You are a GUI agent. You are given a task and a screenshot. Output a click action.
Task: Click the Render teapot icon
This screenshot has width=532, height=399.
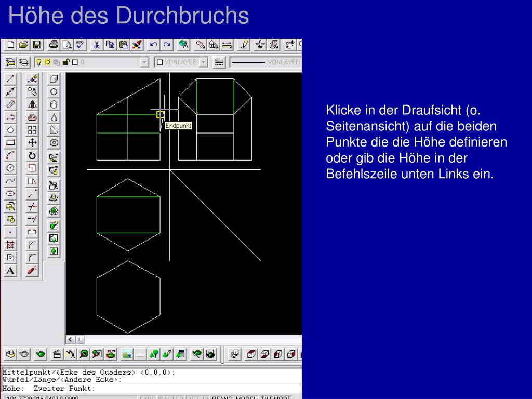[x=41, y=354]
